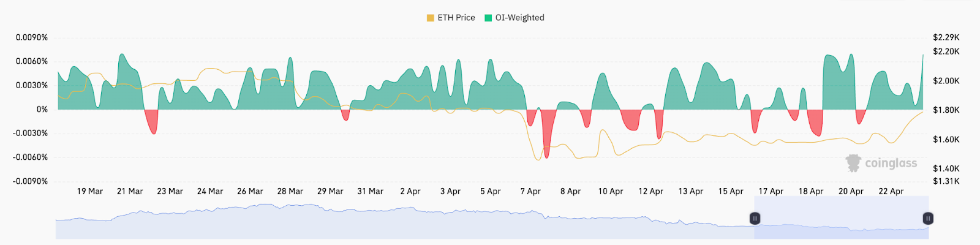This screenshot has height=245, width=980.
Task: Click the coinglass watermark logo icon
Action: point(853,163)
